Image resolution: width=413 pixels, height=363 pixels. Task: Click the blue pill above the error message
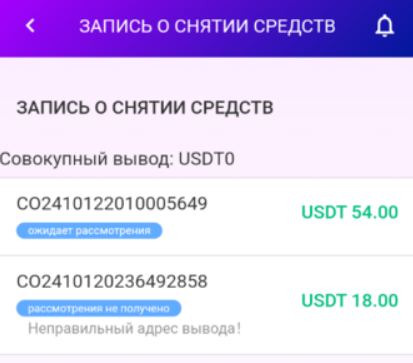99,308
